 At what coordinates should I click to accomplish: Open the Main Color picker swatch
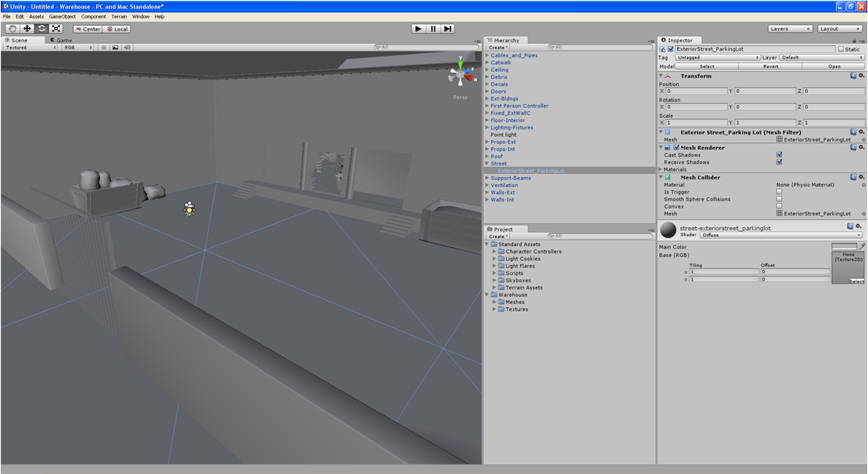(844, 247)
